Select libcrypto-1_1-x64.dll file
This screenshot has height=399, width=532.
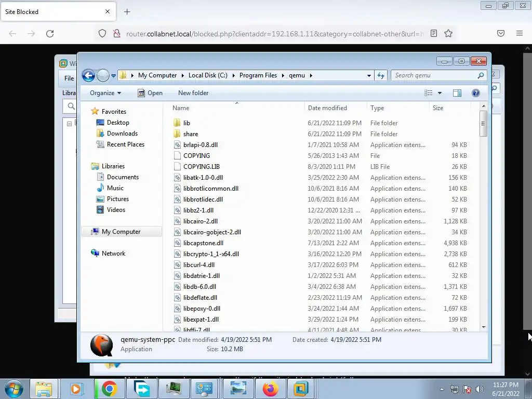pos(211,254)
